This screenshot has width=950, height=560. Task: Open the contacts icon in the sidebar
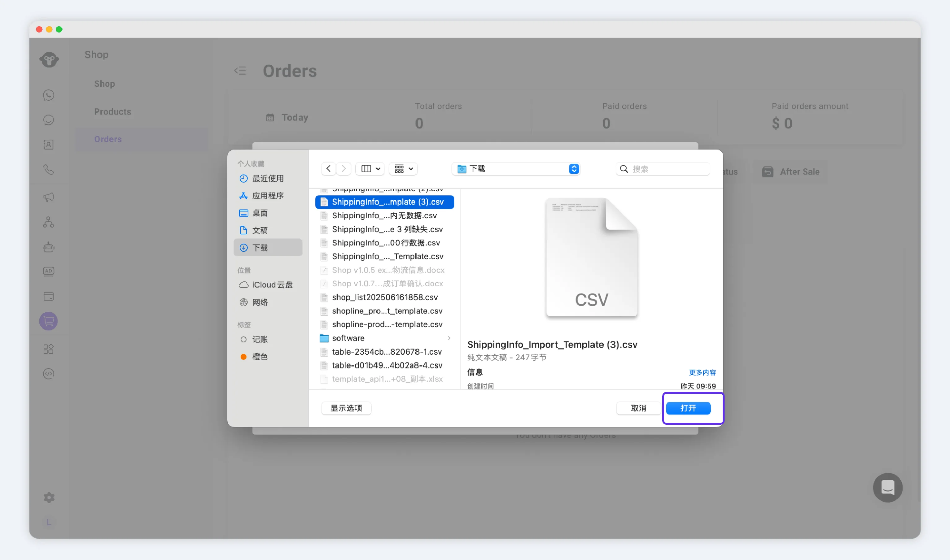48,145
